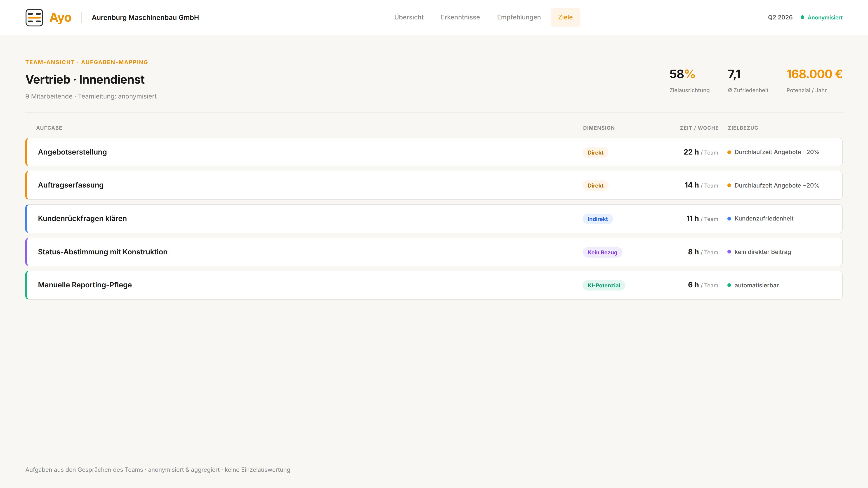This screenshot has height=488, width=868.
Task: Open Status-Abstimmung mit Konstruktion row
Action: coord(434,252)
